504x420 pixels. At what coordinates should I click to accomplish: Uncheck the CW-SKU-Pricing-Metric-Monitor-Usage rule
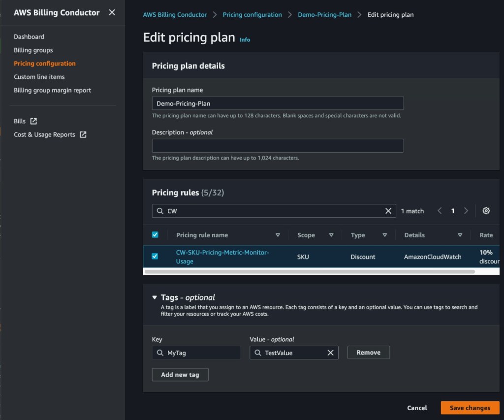(x=155, y=257)
